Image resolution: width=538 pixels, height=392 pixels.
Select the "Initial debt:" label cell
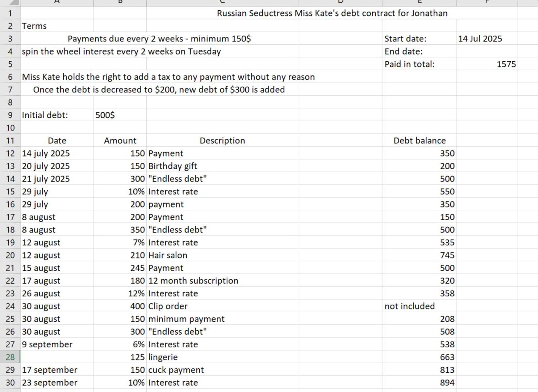[x=45, y=115]
